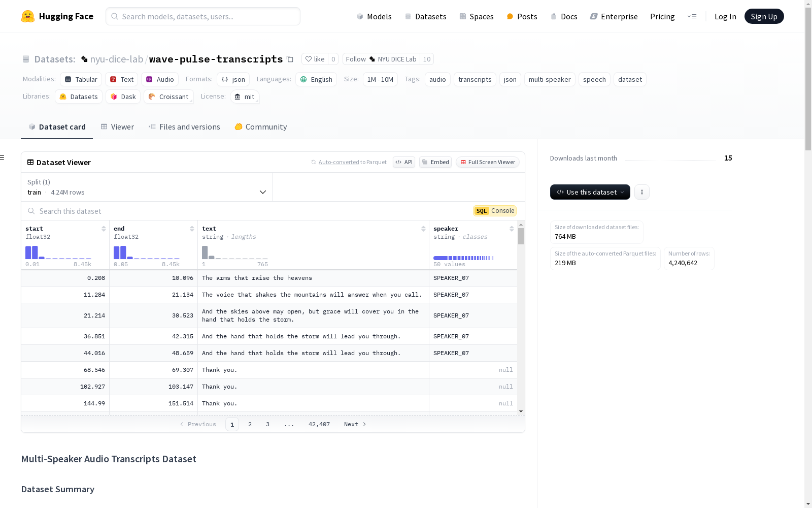
Task: Jump to last page 42,407
Action: [319, 424]
